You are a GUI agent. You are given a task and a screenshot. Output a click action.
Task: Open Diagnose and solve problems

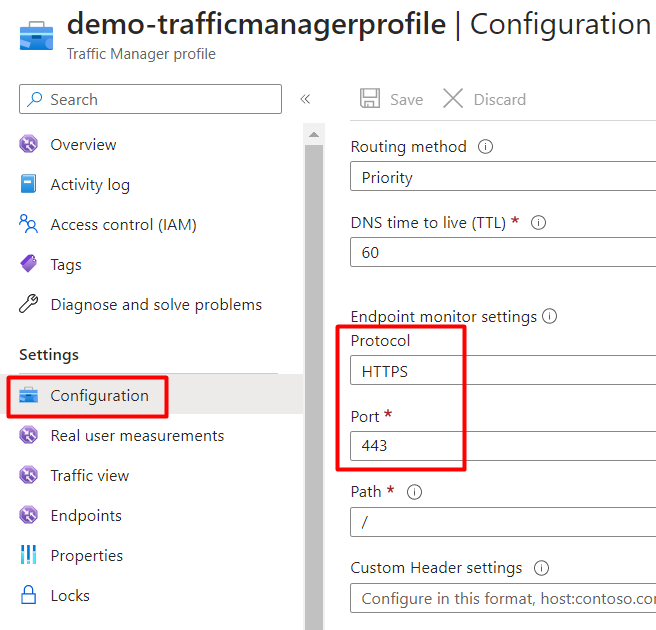tap(156, 305)
